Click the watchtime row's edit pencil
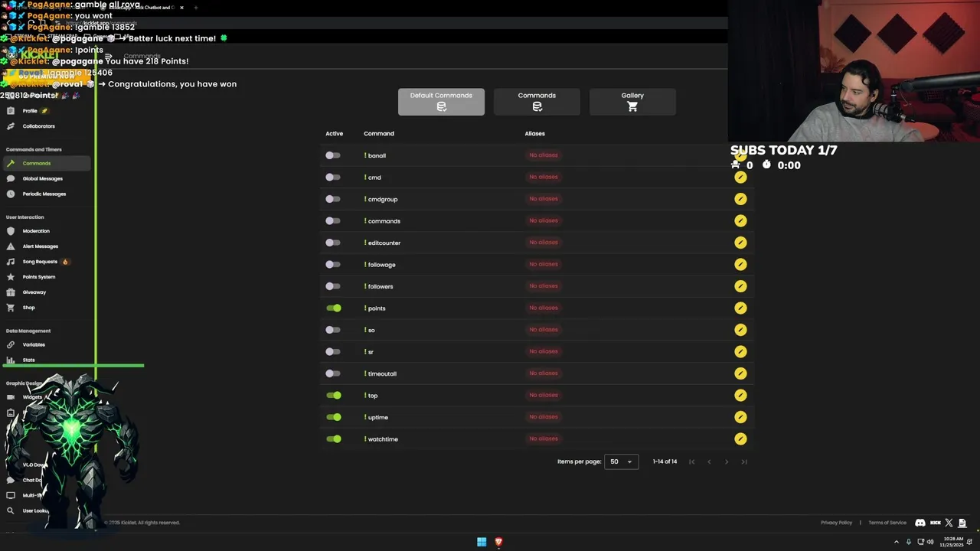 click(740, 439)
